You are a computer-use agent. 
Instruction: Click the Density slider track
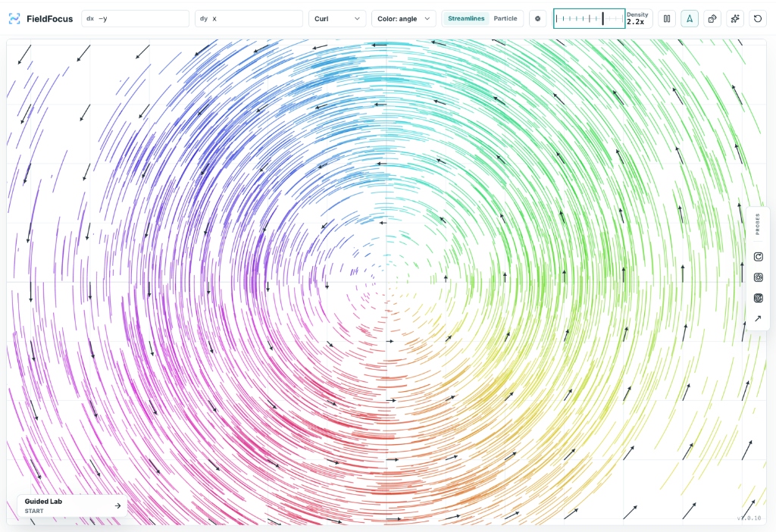pyautogui.click(x=589, y=19)
